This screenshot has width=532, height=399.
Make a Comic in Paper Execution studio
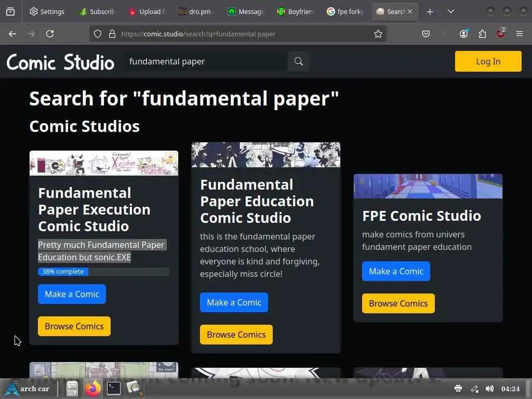tap(72, 294)
